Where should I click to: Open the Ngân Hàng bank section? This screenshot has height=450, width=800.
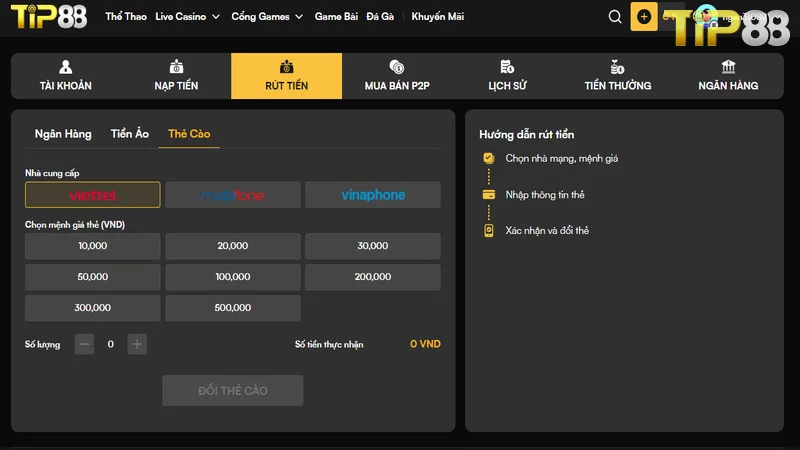click(728, 76)
